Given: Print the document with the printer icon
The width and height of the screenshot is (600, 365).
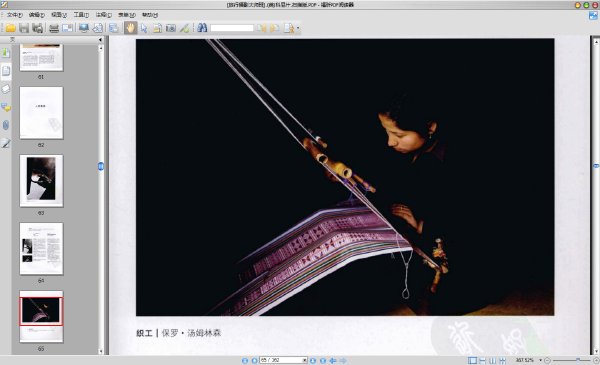Looking at the screenshot, I should pyautogui.click(x=54, y=28).
